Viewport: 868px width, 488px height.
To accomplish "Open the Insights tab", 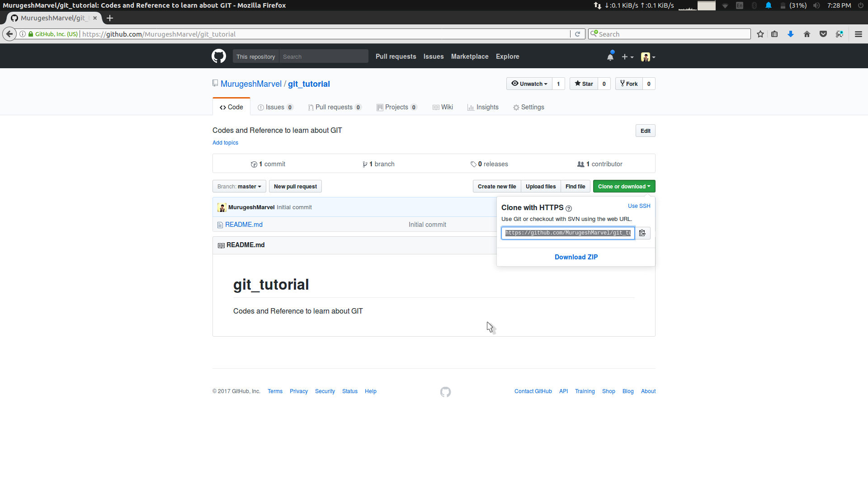I will [483, 107].
